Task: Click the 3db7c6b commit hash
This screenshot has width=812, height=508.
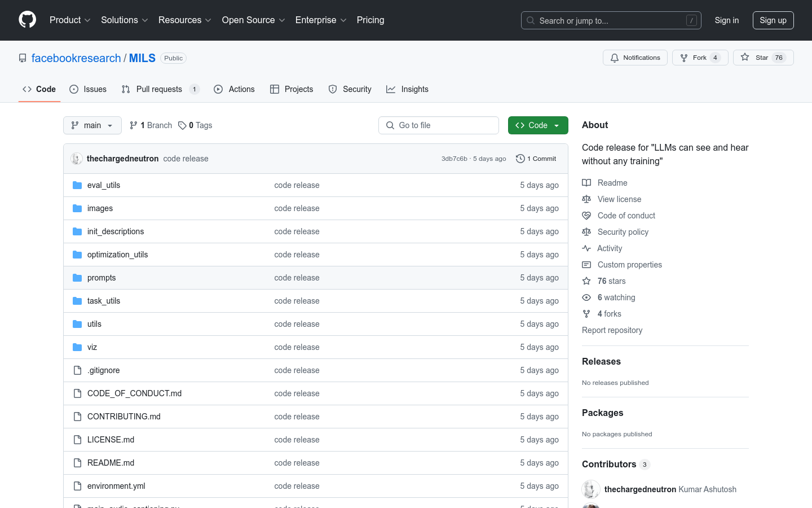Action: coord(454,159)
